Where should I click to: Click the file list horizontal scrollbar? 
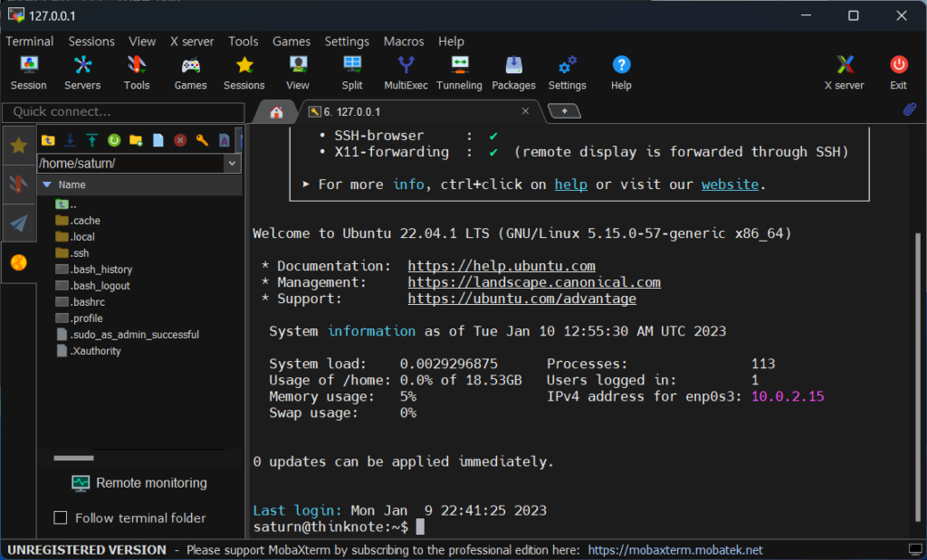pos(74,458)
